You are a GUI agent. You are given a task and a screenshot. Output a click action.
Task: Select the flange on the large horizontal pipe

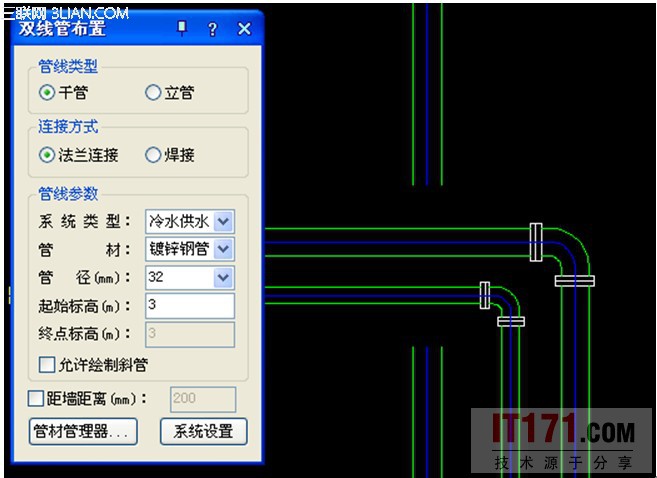537,242
